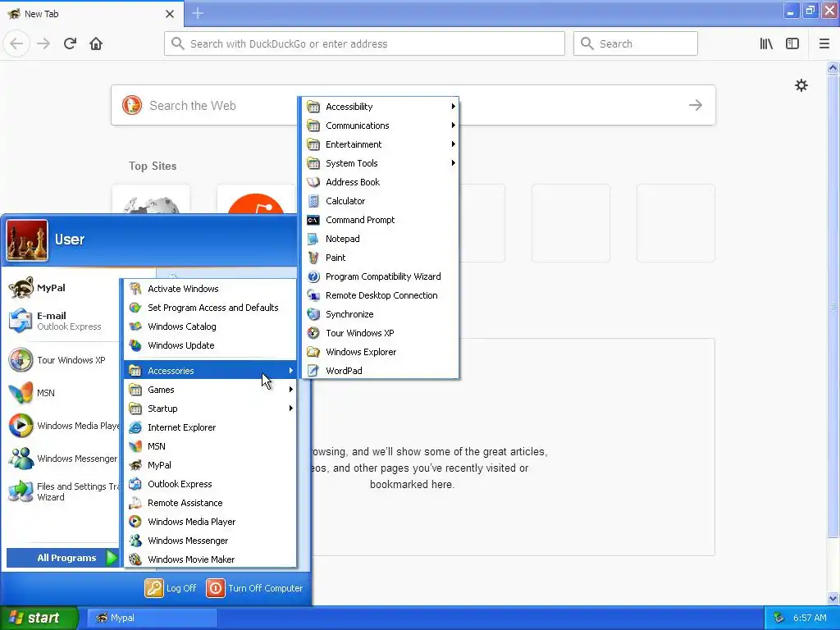Click the Activate Windows icon

135,289
